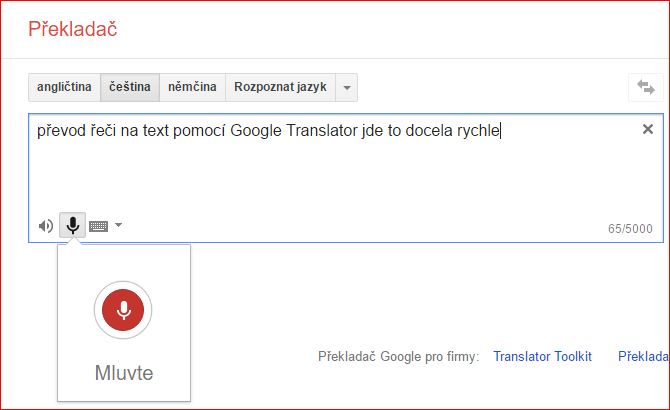Viewport: 670px width, 410px height.
Task: Clear the source text with X
Action: [648, 129]
